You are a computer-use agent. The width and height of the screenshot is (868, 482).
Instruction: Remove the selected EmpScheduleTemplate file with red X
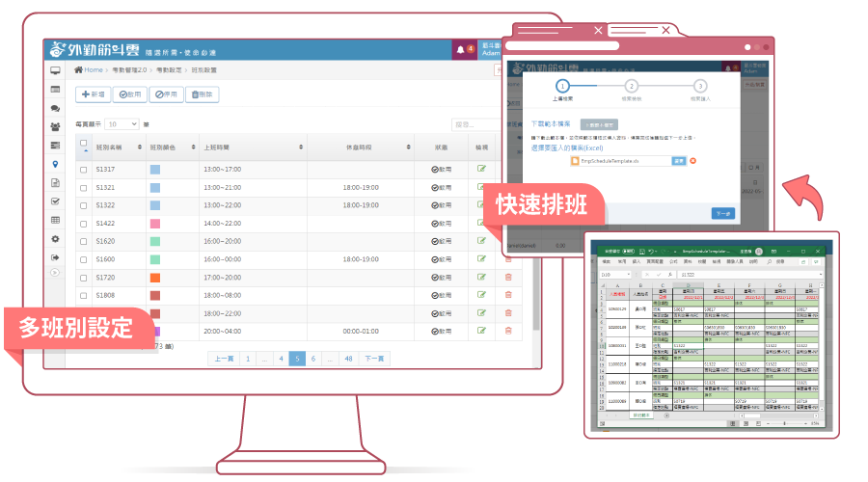(x=692, y=161)
